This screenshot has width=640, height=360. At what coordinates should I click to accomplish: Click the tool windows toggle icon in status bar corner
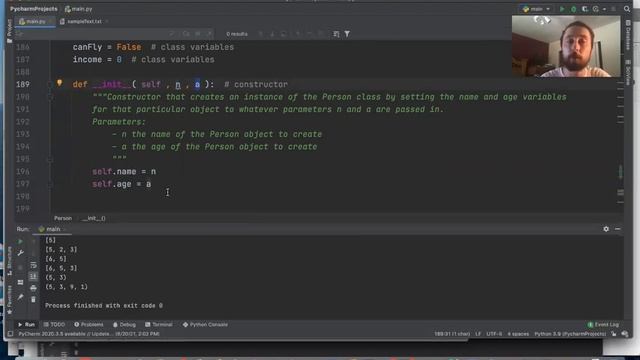click(x=10, y=334)
